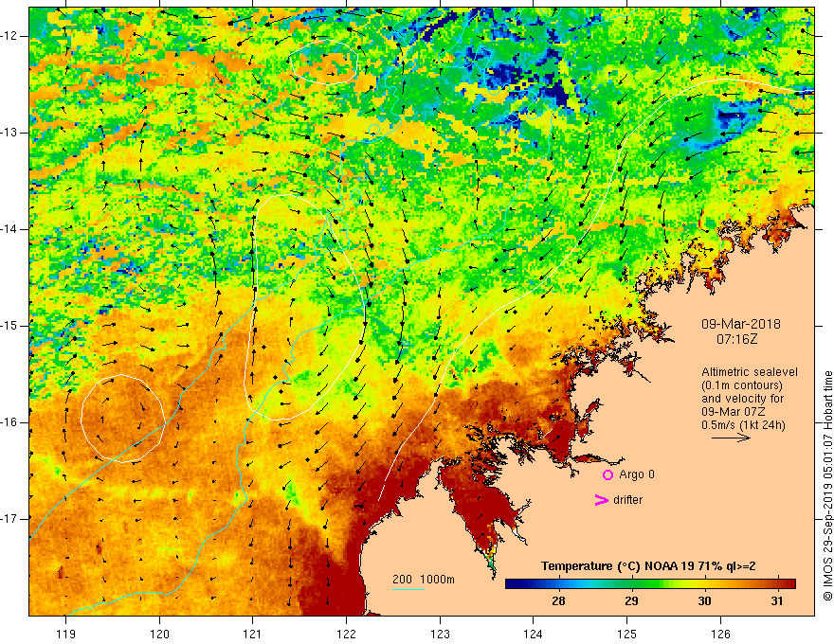Viewport: 834px width, 644px height.
Task: Click longitude axis label 119
Action: coord(65,634)
